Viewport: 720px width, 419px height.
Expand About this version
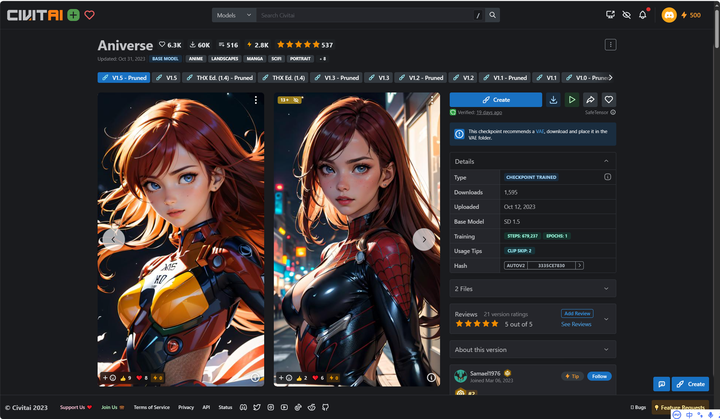coord(533,350)
